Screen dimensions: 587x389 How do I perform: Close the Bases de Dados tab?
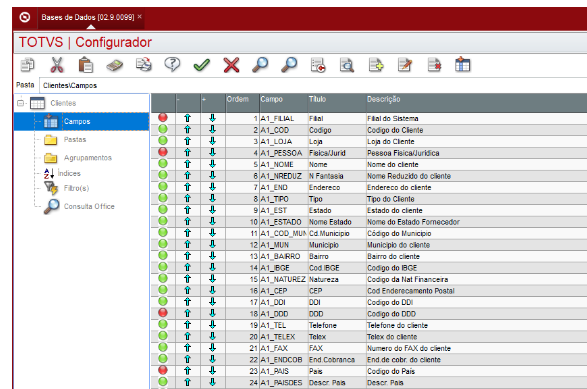pyautogui.click(x=140, y=16)
